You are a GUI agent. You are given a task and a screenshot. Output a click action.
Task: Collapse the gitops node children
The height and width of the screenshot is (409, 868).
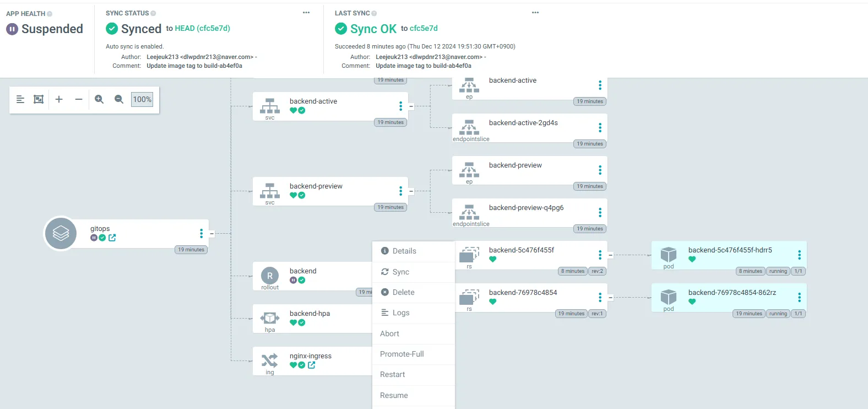(211, 234)
